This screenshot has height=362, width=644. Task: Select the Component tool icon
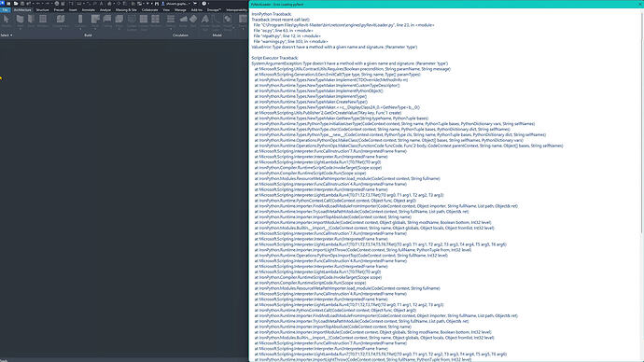[x=61, y=19]
